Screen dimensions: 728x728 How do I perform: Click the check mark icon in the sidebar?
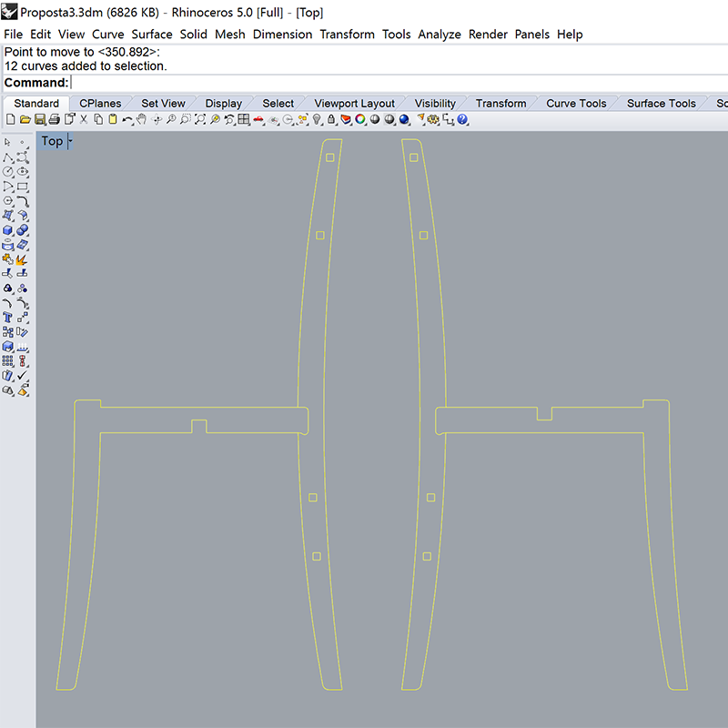click(x=23, y=375)
